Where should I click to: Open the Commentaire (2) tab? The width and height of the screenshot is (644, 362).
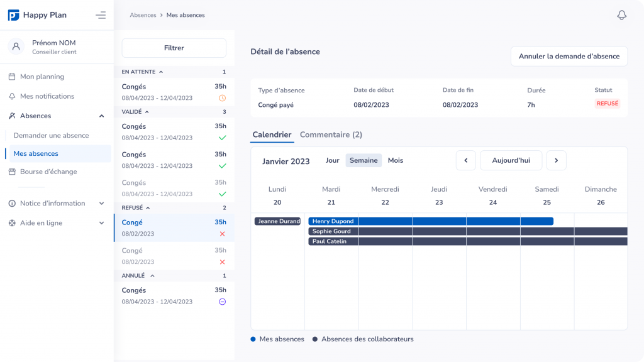pyautogui.click(x=331, y=134)
